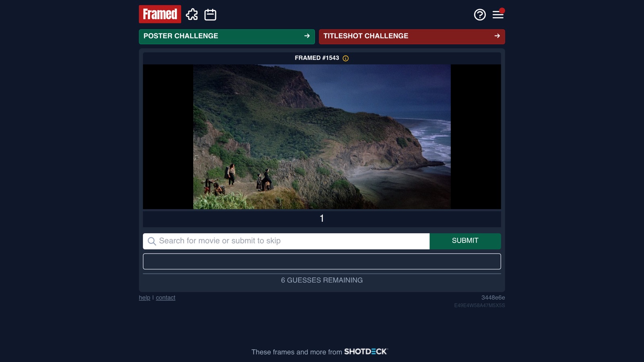Open the contact link in footer
644x362 pixels.
coord(165,298)
